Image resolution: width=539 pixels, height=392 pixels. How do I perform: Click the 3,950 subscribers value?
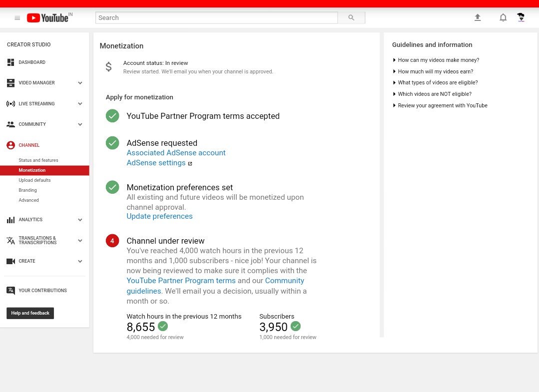point(273,327)
